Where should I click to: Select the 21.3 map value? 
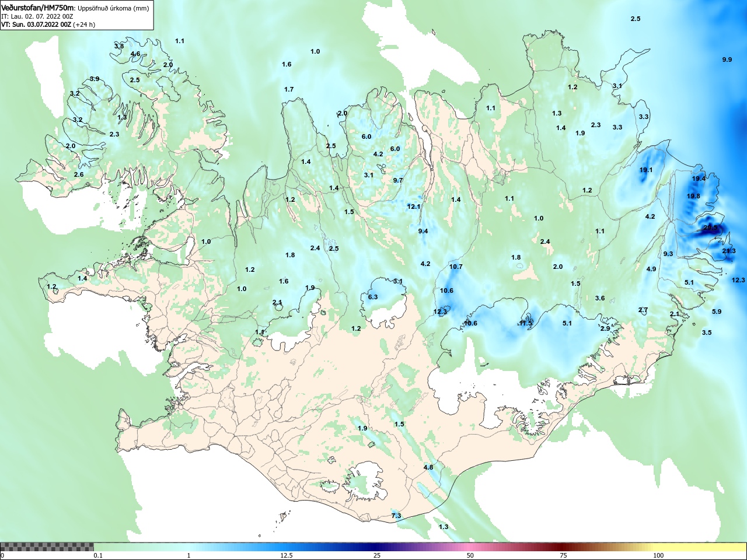click(729, 251)
